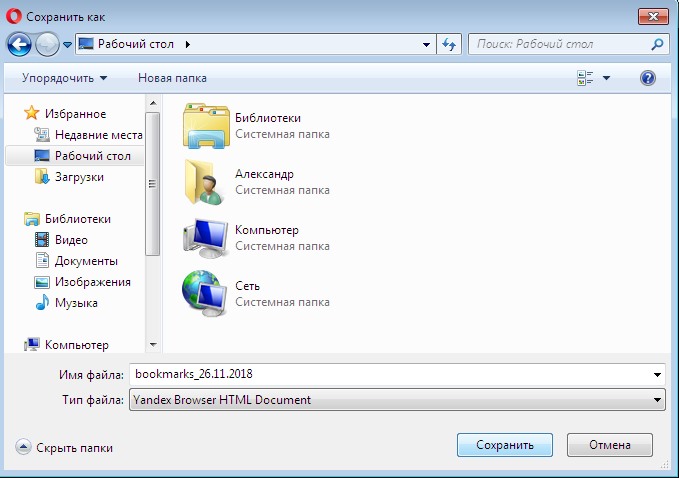Open the view options dropdown arrow
This screenshot has width=679, height=478.
click(x=606, y=78)
